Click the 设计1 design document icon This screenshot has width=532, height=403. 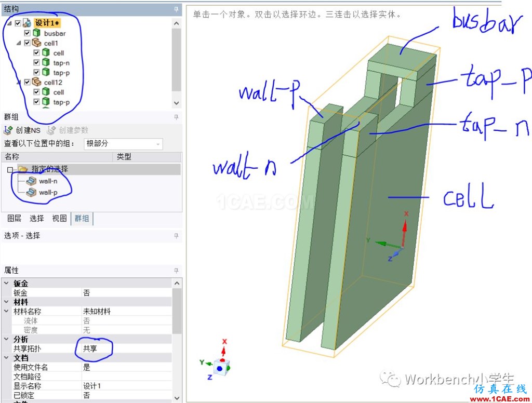(27, 23)
